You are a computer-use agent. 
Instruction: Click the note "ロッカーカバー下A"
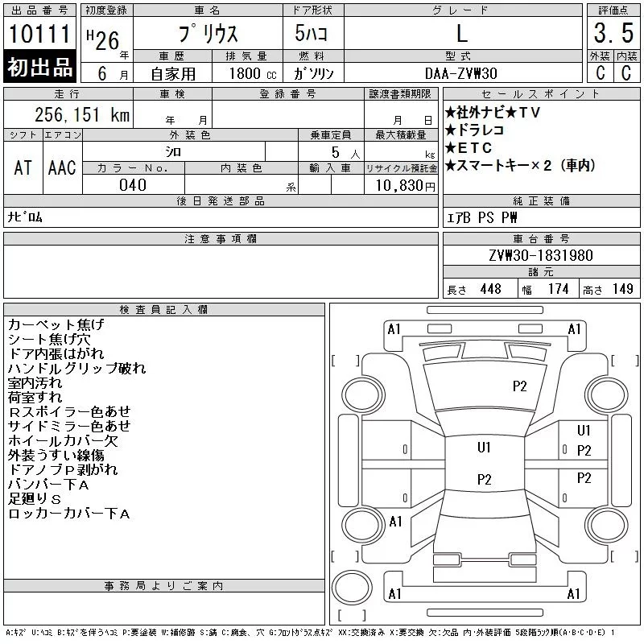coord(69,514)
